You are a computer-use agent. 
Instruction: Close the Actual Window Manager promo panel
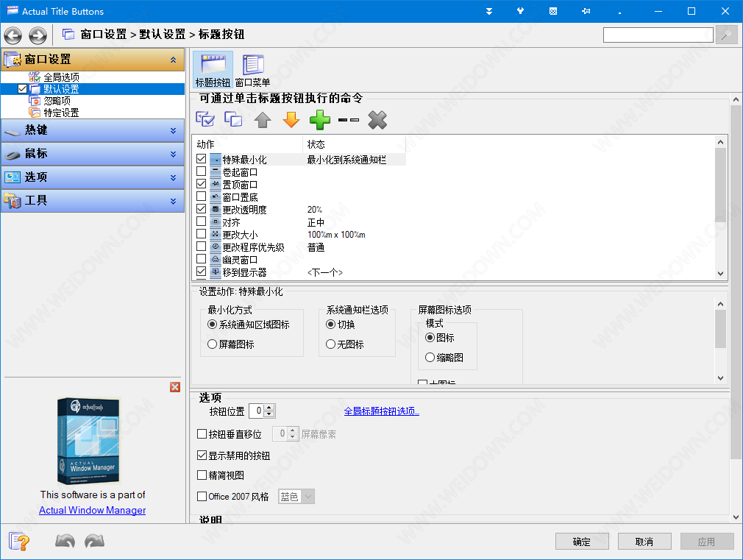point(175,387)
